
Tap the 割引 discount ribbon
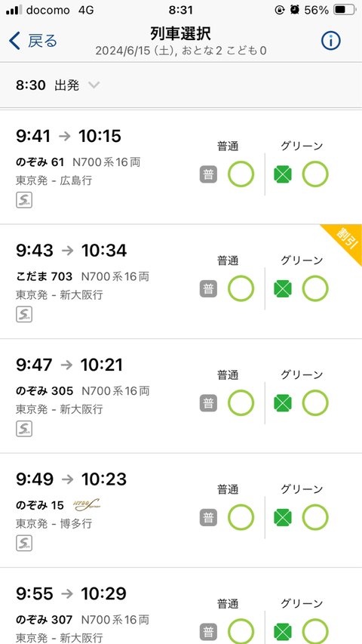point(345,242)
